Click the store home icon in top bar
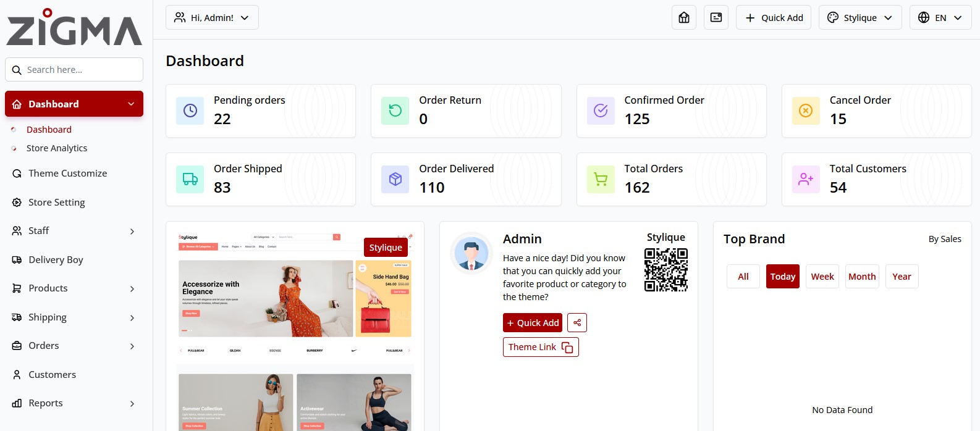Screen dimensions: 980x431 click(684, 18)
